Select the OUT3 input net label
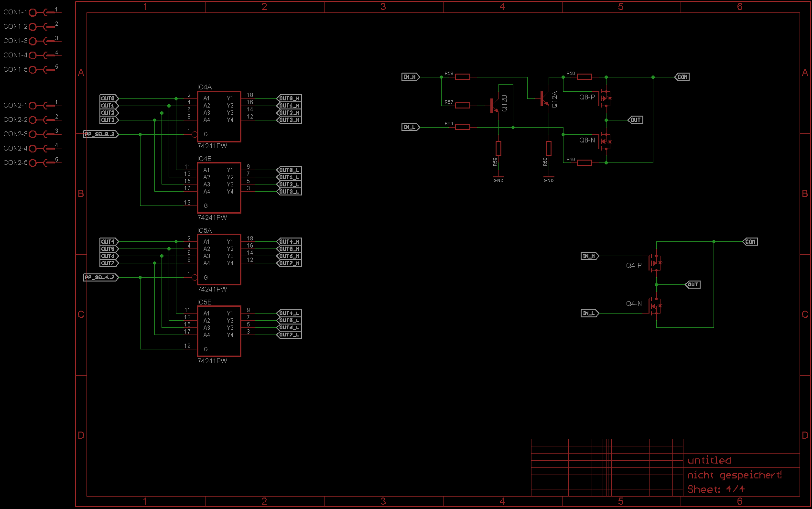 click(109, 120)
